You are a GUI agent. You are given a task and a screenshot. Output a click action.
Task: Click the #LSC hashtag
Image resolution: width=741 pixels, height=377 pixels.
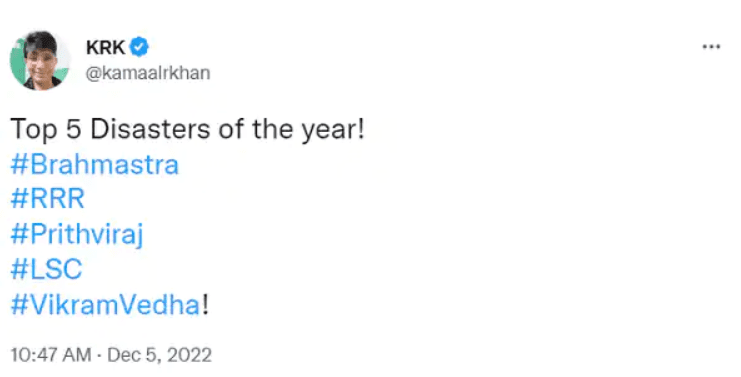46,269
